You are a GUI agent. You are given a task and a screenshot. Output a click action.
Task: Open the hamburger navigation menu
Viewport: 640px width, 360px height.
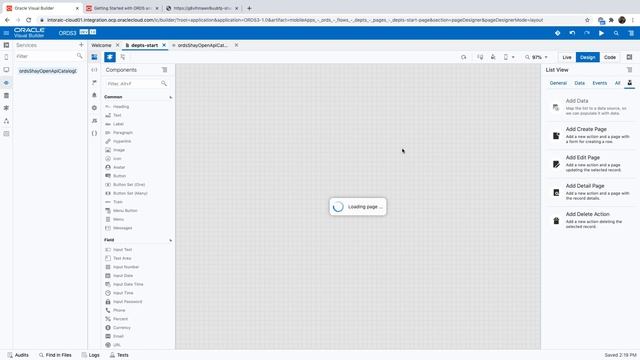[6, 33]
